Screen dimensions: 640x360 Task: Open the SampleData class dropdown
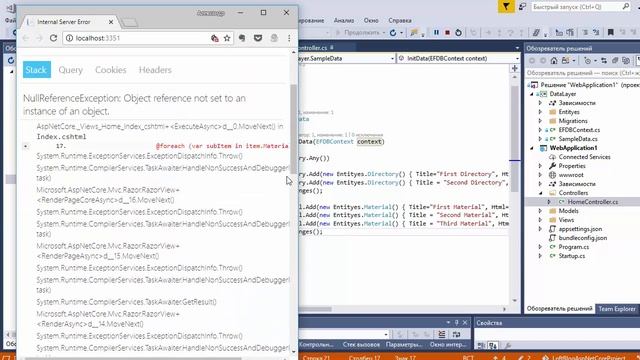(x=392, y=58)
